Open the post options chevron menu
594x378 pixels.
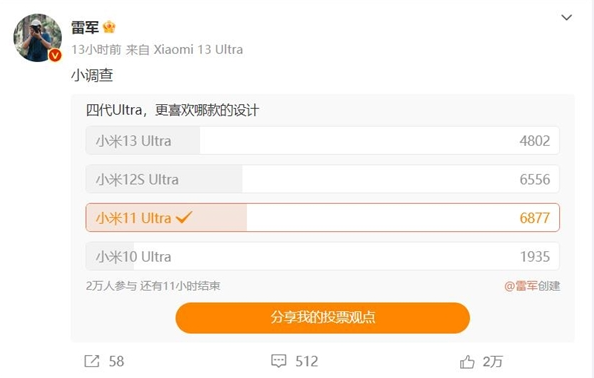coord(566,17)
